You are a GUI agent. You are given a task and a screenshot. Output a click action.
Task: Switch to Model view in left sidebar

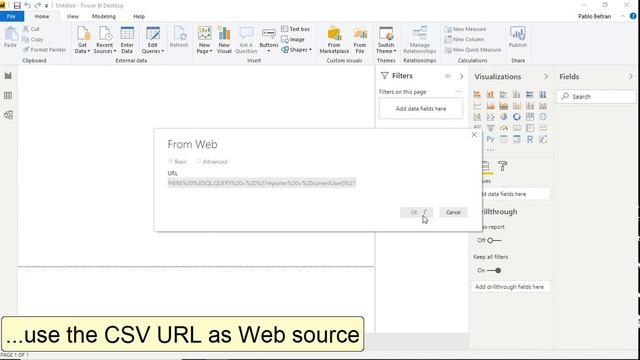coord(8,115)
